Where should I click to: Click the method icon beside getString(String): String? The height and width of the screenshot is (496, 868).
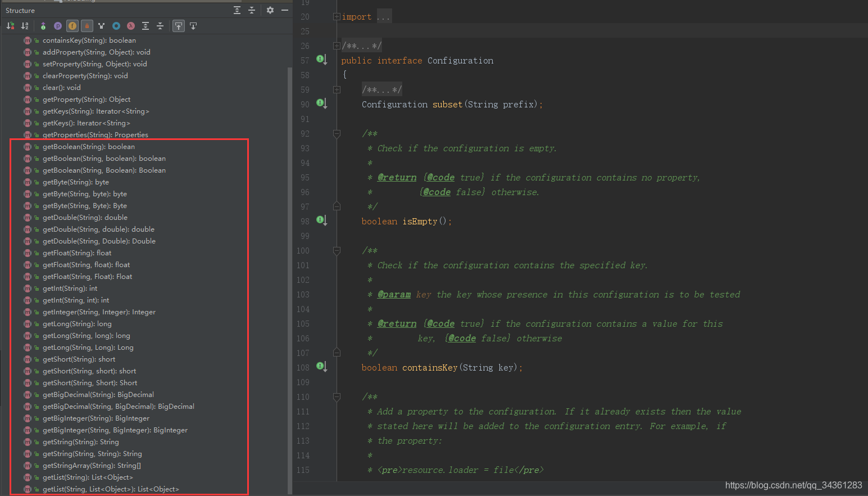tap(28, 442)
